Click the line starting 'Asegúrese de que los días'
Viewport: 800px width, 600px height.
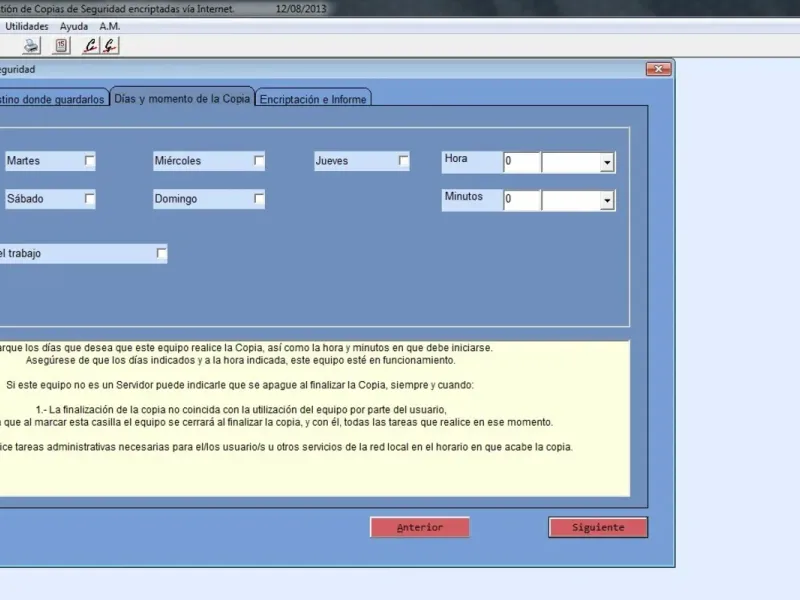coord(240,360)
